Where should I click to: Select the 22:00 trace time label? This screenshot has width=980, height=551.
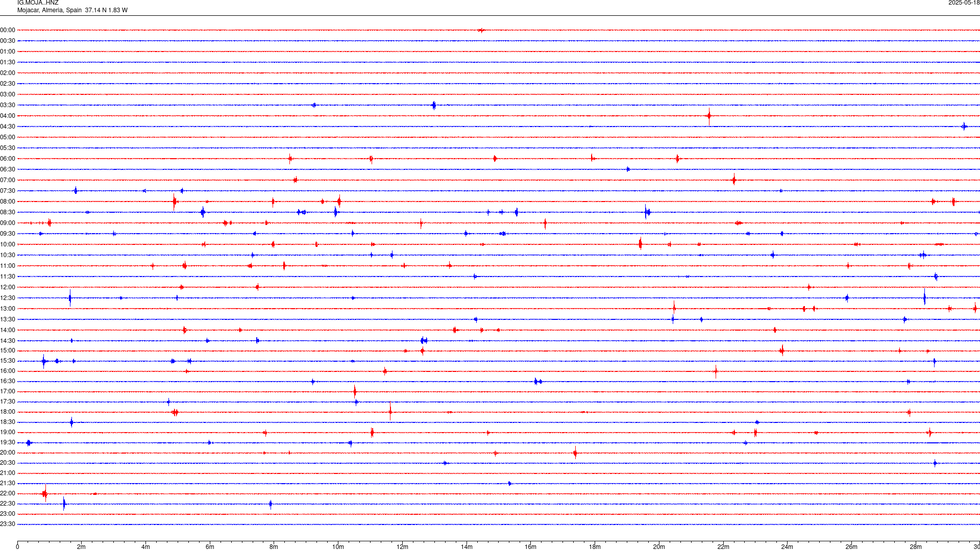[x=8, y=493]
